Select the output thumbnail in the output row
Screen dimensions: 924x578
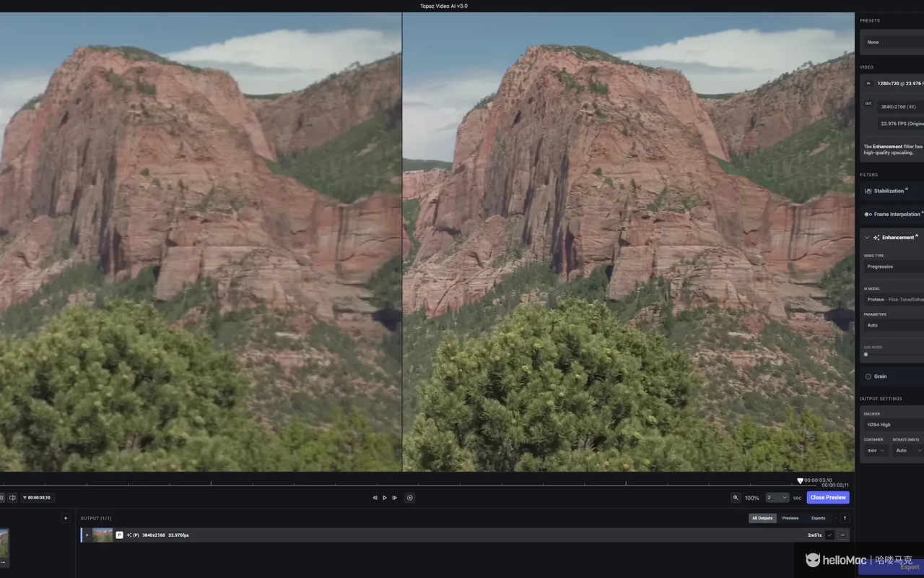103,535
